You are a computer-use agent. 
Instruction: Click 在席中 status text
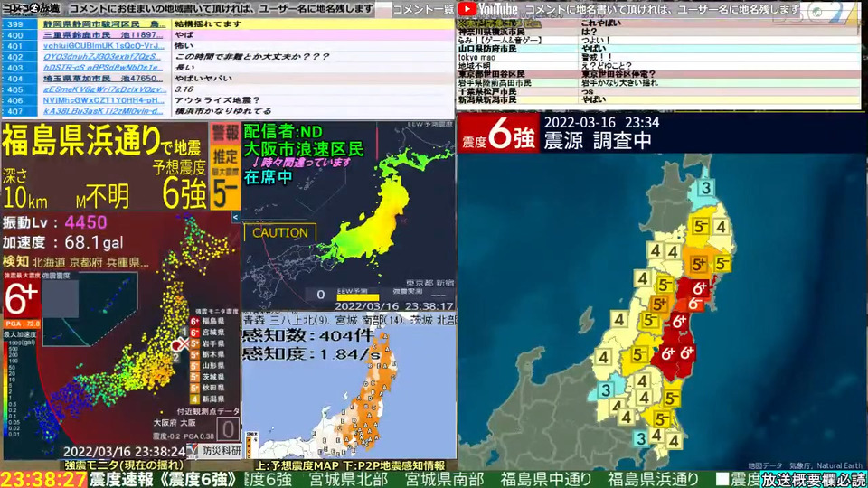[x=268, y=177]
